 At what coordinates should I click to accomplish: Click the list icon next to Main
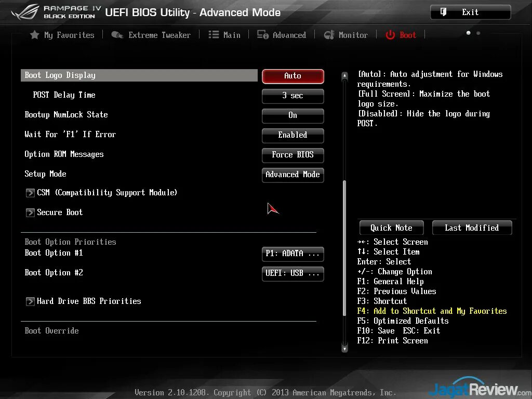214,35
